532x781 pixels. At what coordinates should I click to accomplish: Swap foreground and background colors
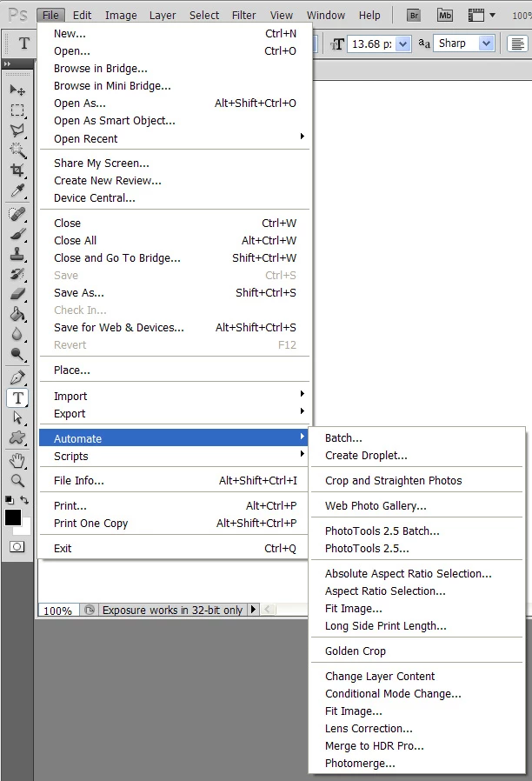coord(24,499)
